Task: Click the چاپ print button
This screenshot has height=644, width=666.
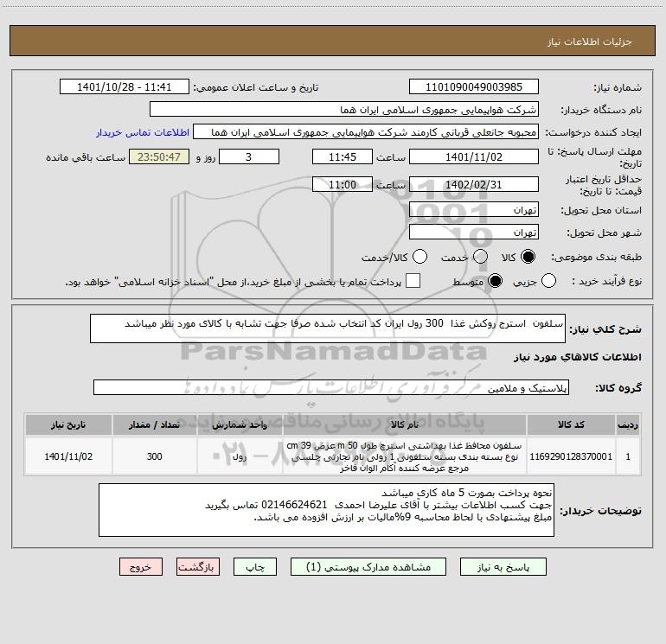Action: point(255,567)
